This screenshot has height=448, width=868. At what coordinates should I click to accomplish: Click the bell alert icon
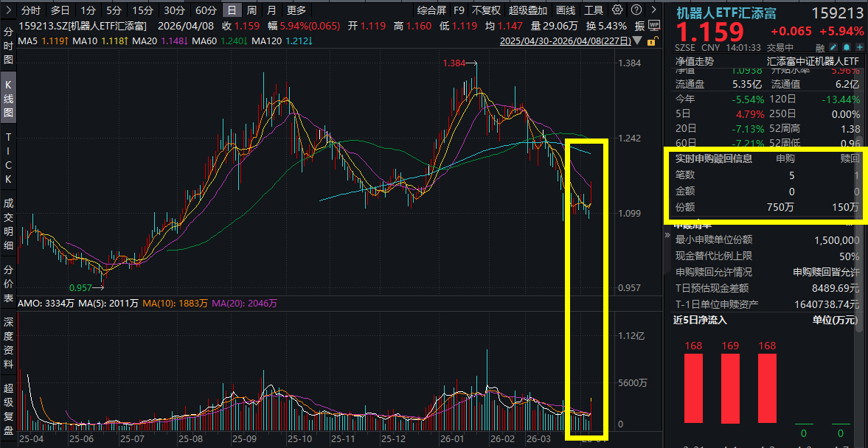(x=847, y=47)
